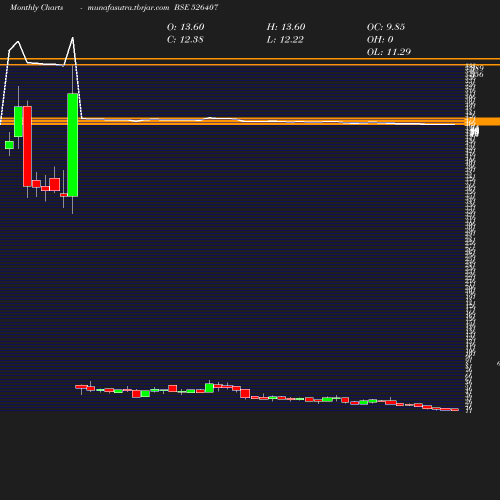Click the 'OH: 0' reading
This screenshot has height=500, width=500.
pos(380,40)
